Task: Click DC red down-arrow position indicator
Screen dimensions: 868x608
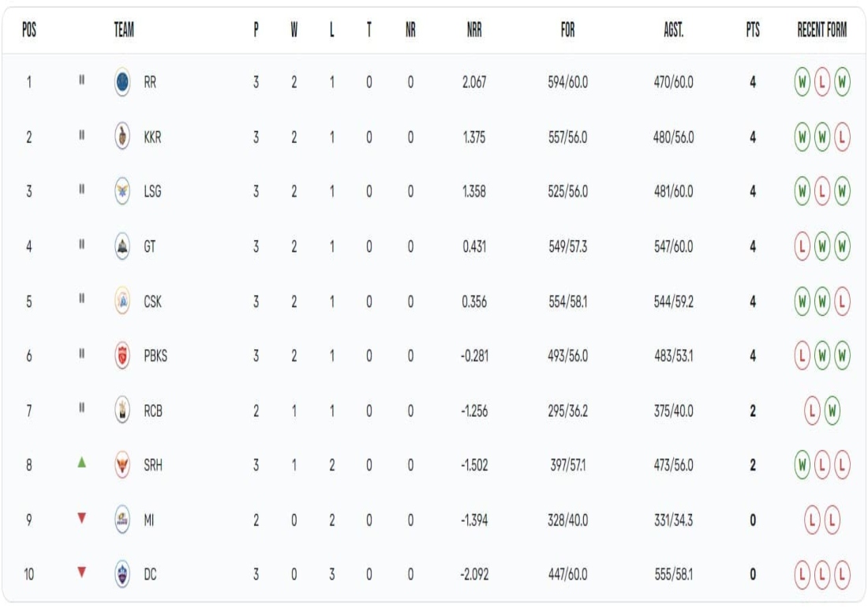Action: click(x=81, y=572)
